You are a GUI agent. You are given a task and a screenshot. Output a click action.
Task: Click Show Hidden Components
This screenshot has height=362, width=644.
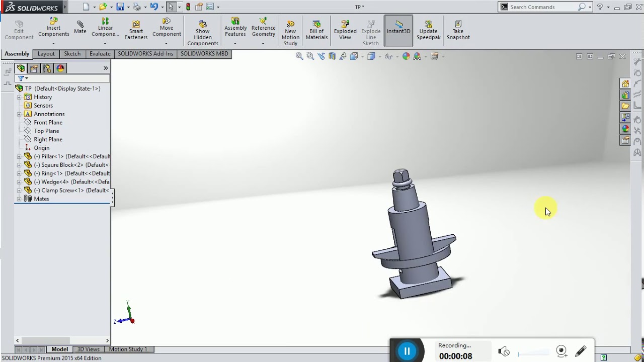[x=203, y=33]
